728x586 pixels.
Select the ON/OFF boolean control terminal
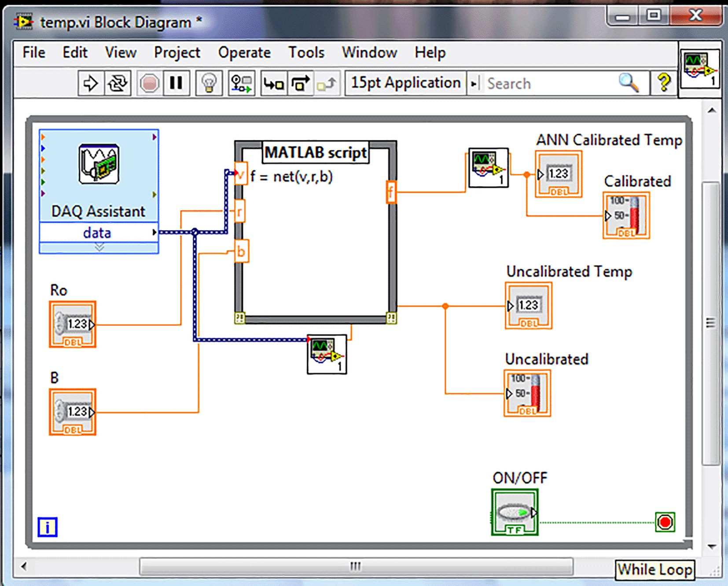[515, 513]
